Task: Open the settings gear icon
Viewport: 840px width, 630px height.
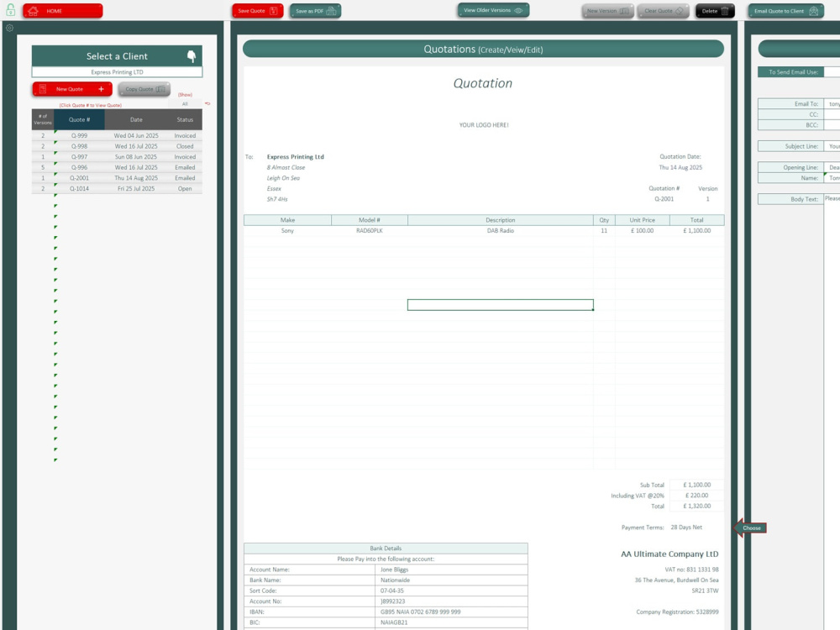Action: point(9,28)
